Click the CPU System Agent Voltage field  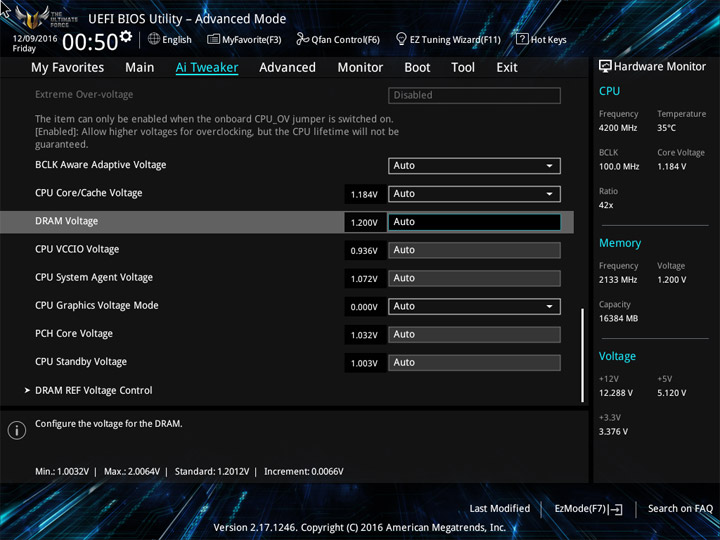tap(474, 278)
